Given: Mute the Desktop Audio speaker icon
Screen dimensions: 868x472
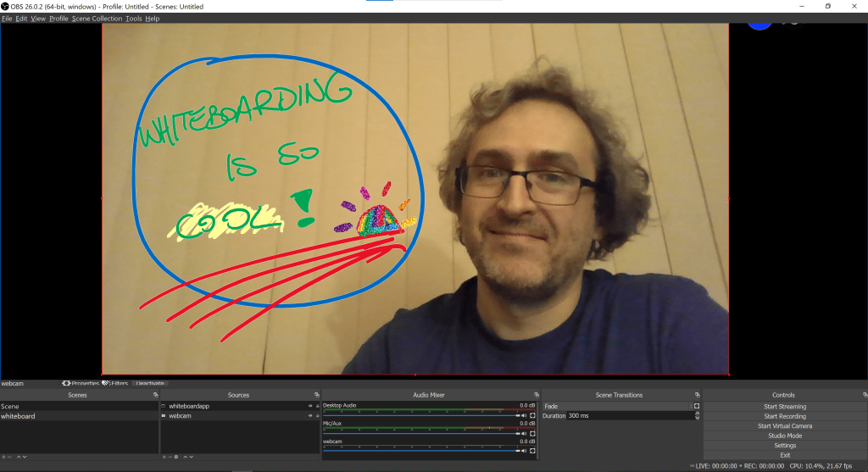Looking at the screenshot, I should coord(524,415).
